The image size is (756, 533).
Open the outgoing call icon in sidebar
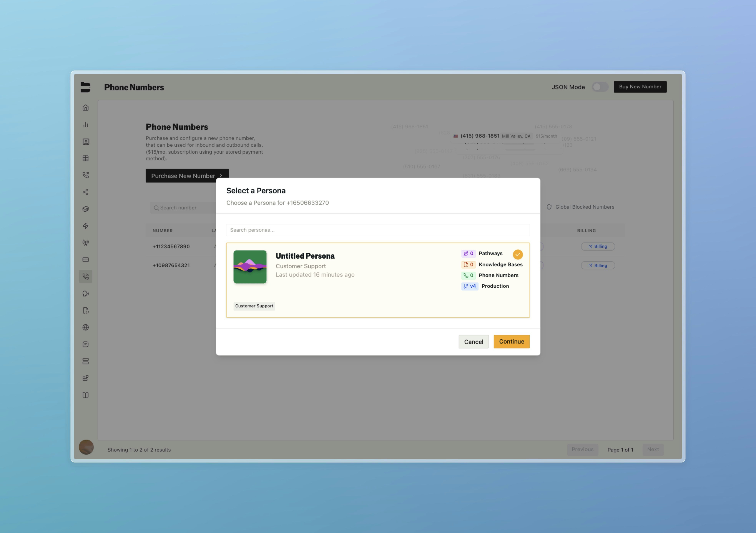pos(86,175)
